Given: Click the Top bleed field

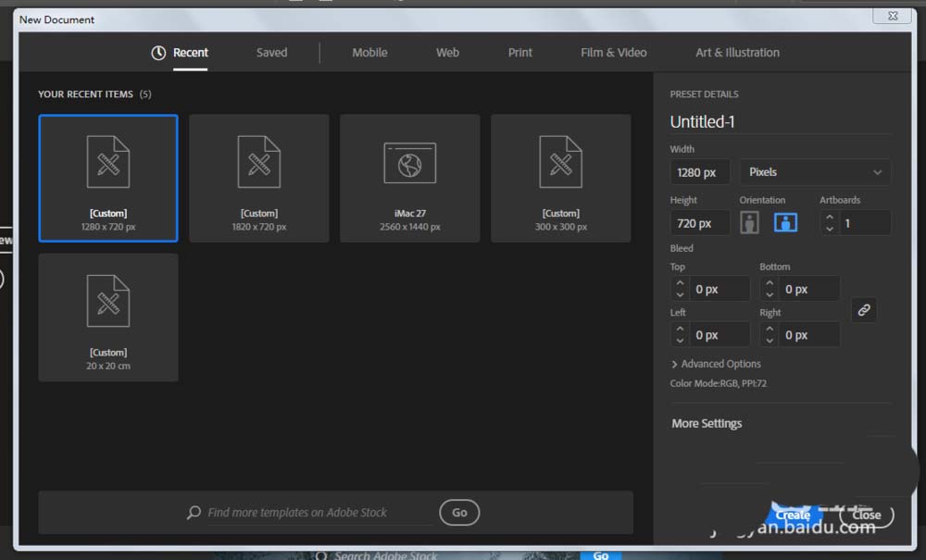Looking at the screenshot, I should click(720, 289).
